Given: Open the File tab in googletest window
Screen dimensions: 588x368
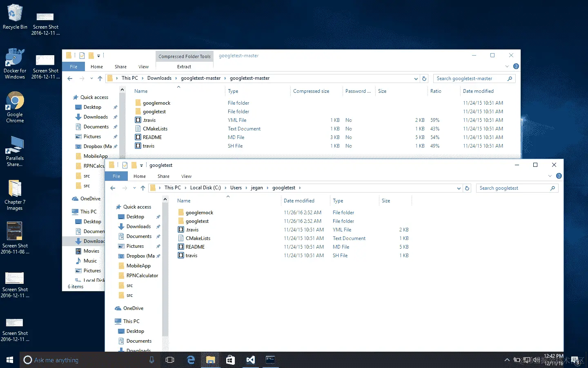Looking at the screenshot, I should [116, 176].
